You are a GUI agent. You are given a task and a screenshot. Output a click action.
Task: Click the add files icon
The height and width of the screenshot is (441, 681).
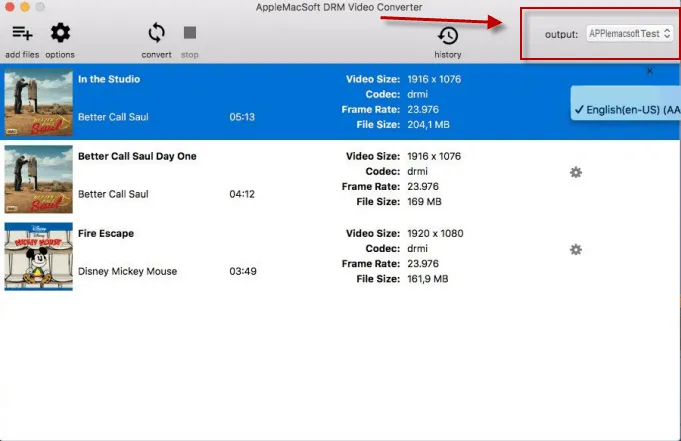click(23, 34)
